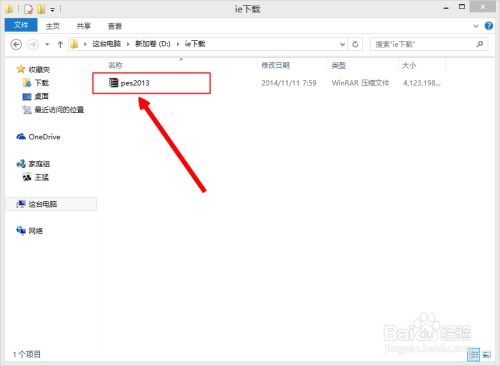Open OneDrive in navigation pane
This screenshot has width=500, height=366.
click(x=44, y=137)
